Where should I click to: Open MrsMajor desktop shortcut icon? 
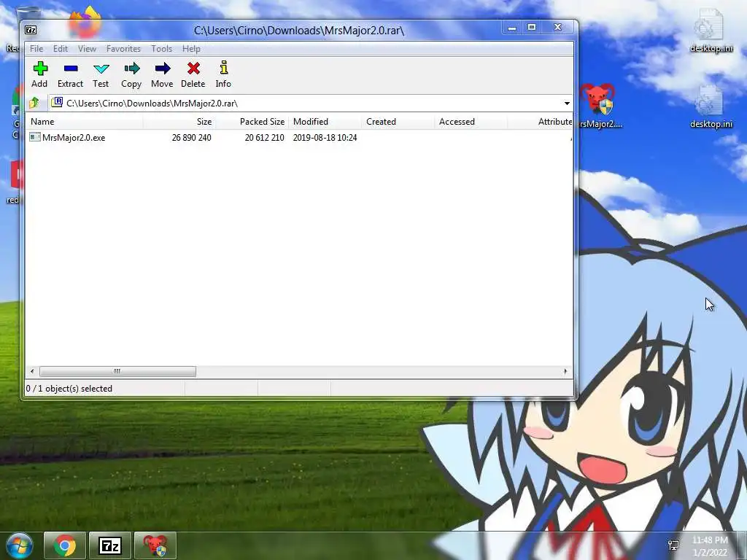coord(598,106)
